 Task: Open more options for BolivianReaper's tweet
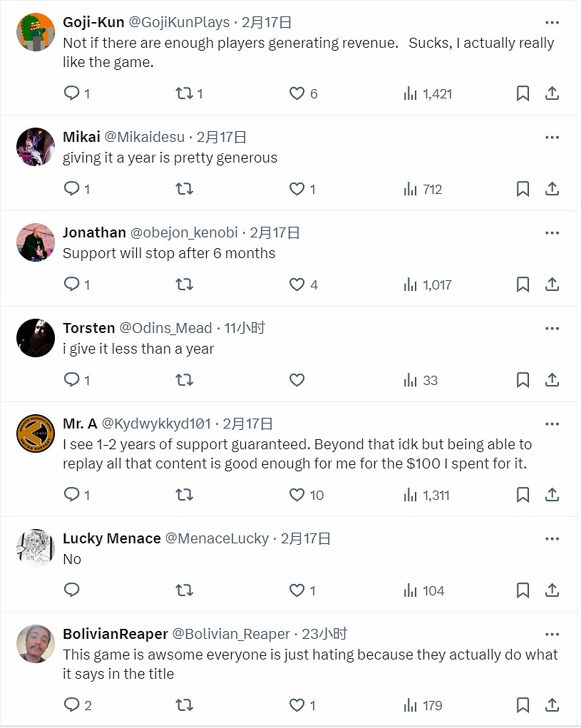pyautogui.click(x=552, y=634)
